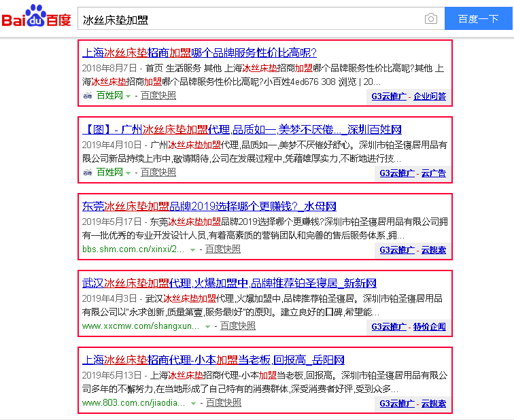Open result 上海冰丝床垫招商代理 岳阳网

pyautogui.click(x=213, y=360)
